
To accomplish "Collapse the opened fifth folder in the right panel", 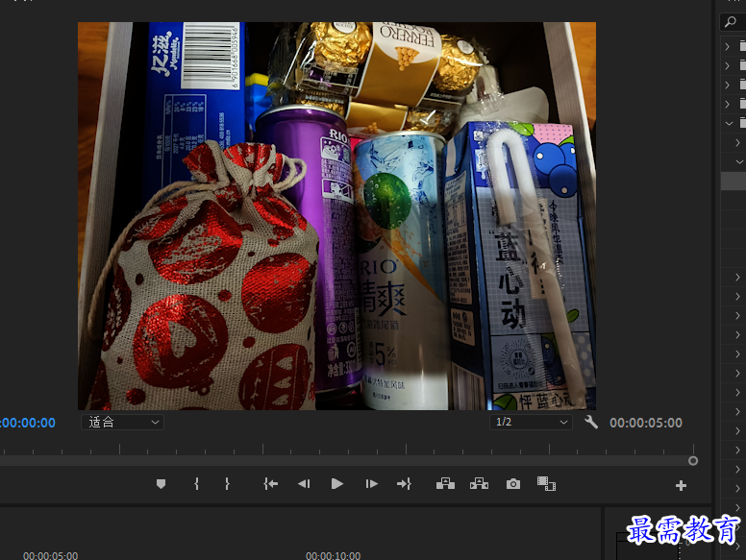I will point(729,123).
